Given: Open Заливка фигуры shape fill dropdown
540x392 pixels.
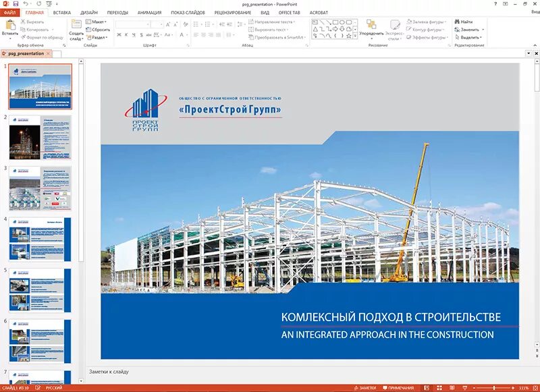Looking at the screenshot, I should (x=427, y=22).
